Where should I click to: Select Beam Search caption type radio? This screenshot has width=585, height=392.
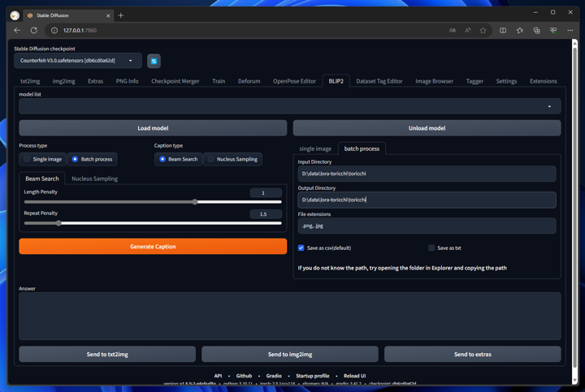tap(178, 159)
